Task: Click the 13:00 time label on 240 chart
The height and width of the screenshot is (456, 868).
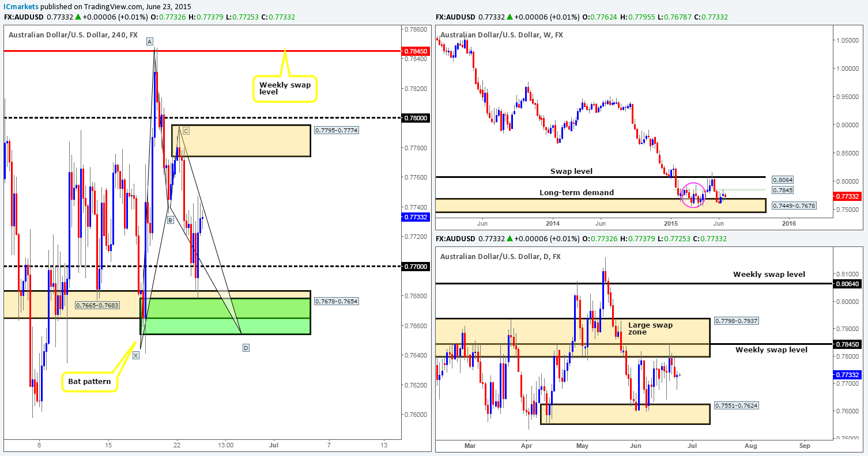Action: point(226,444)
